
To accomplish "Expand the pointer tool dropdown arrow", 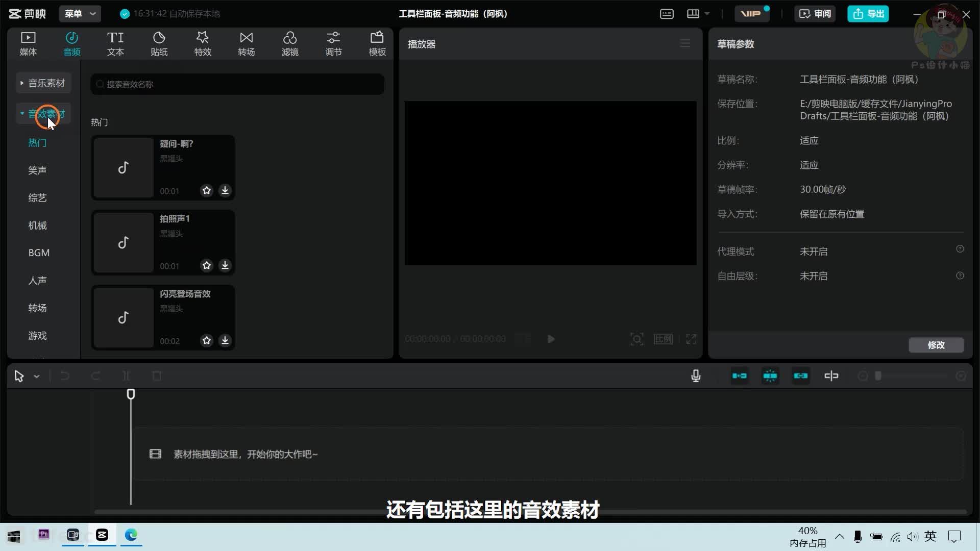I will 37,377.
